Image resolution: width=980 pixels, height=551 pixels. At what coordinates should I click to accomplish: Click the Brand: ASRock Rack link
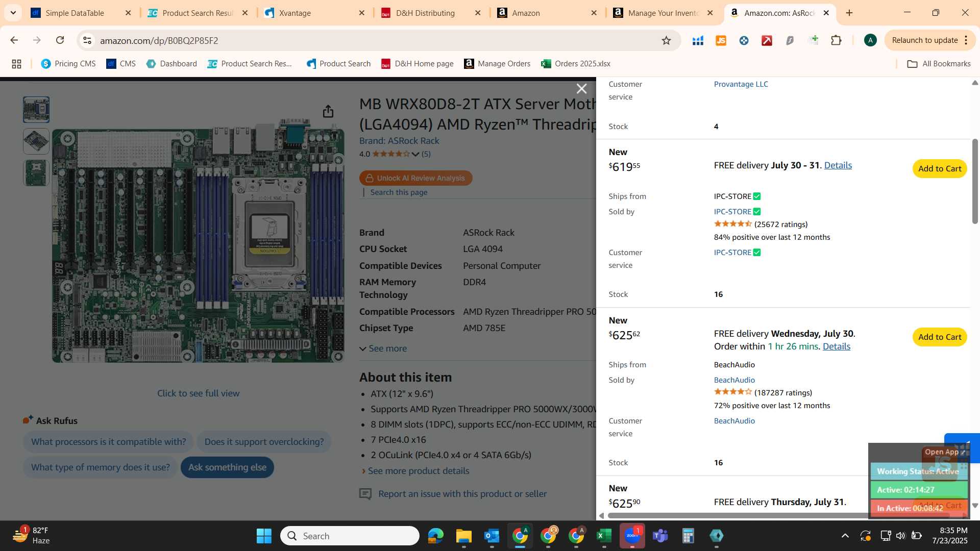pos(399,141)
